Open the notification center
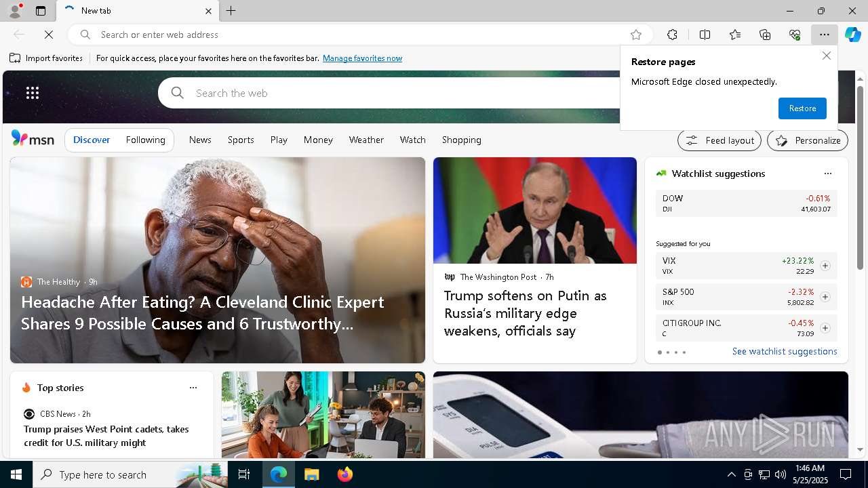Screen dimensions: 868x488 tap(846, 474)
